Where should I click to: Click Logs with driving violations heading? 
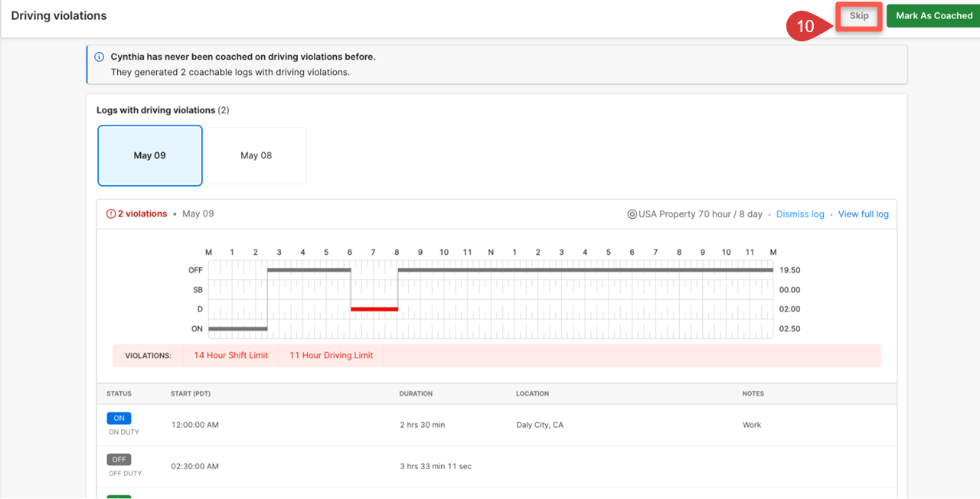[156, 110]
